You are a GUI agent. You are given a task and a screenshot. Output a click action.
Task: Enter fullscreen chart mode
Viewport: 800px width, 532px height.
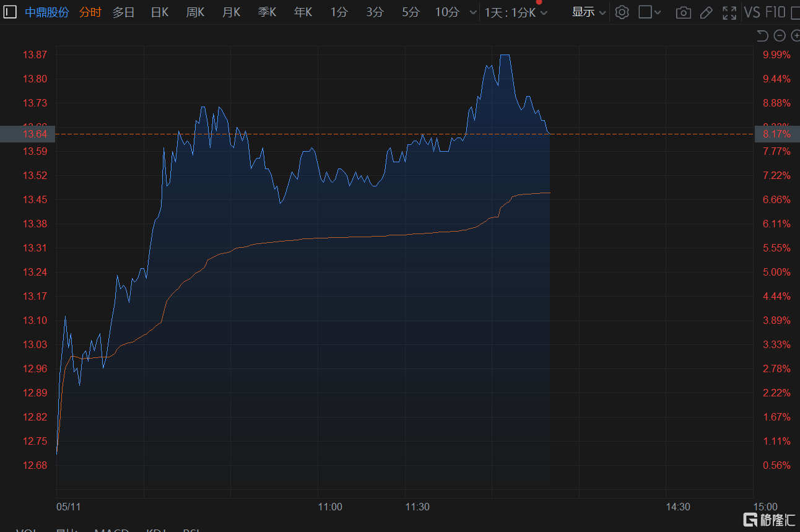tap(729, 12)
